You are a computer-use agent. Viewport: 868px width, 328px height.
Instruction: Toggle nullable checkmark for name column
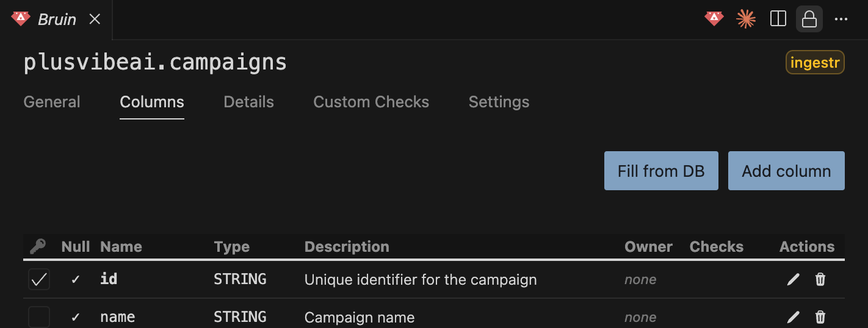pyautogui.click(x=76, y=317)
